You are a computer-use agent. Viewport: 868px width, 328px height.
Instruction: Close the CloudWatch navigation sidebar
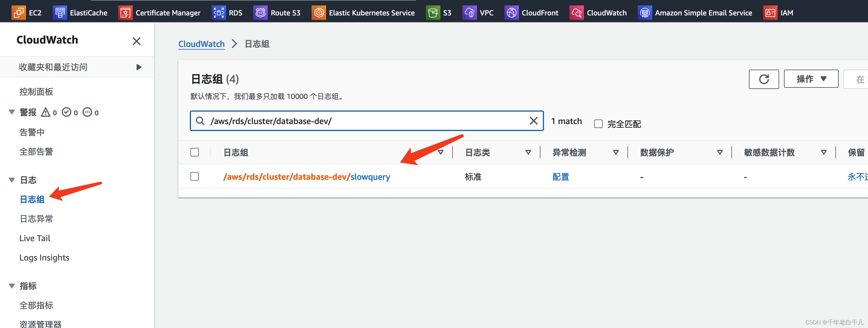[137, 41]
